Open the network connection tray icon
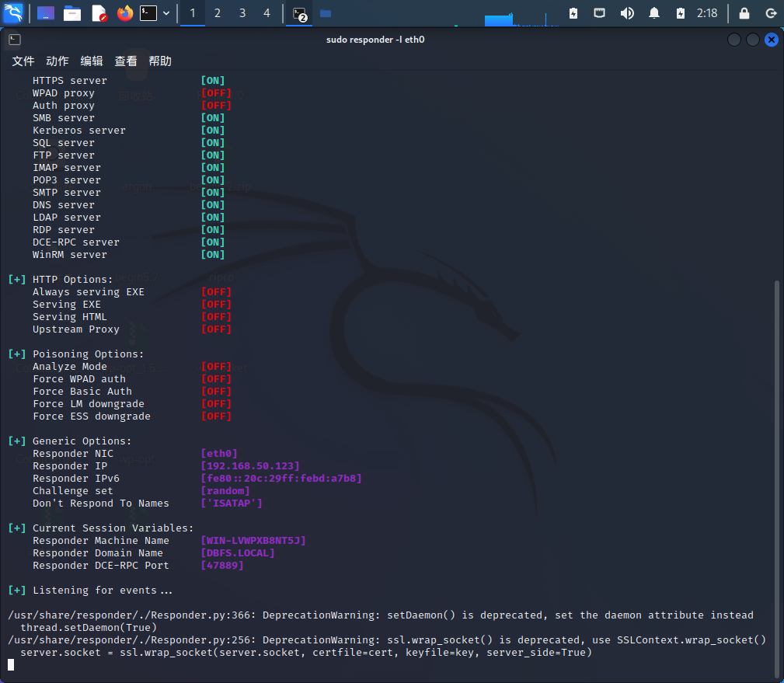The height and width of the screenshot is (683, 784). pyautogui.click(x=599, y=13)
